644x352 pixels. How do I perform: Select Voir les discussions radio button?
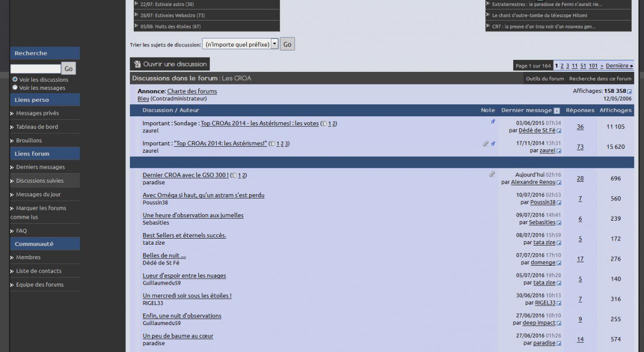tap(15, 79)
